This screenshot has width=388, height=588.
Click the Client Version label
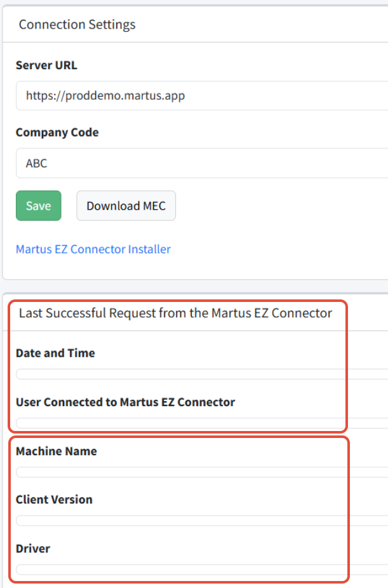point(54,500)
